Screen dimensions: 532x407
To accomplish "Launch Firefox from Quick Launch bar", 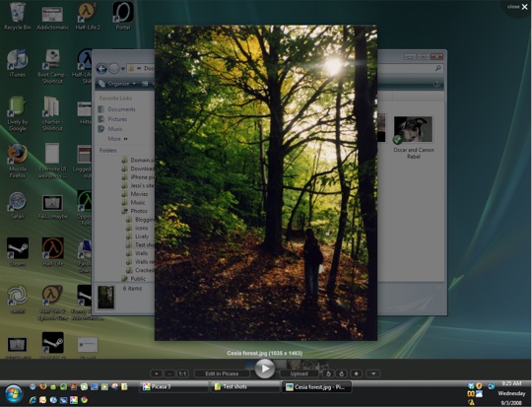I will point(42,386).
